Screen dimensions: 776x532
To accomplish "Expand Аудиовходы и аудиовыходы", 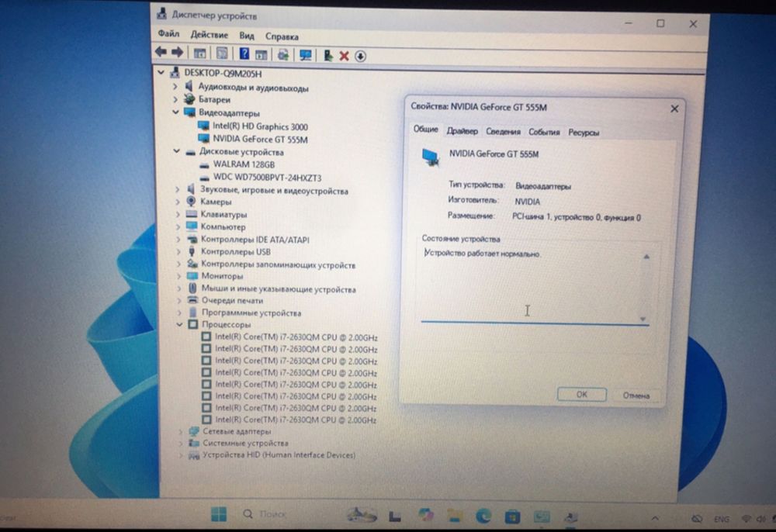I will click(175, 86).
